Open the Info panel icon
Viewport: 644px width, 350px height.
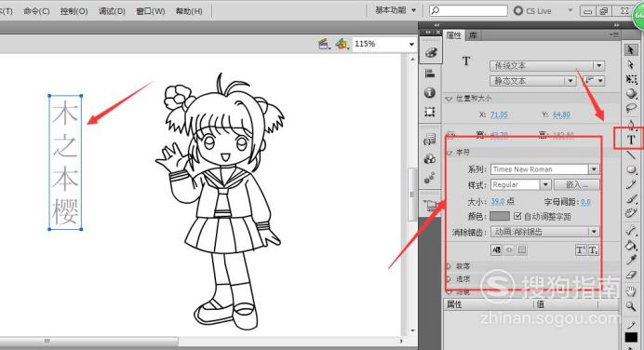pyautogui.click(x=430, y=93)
